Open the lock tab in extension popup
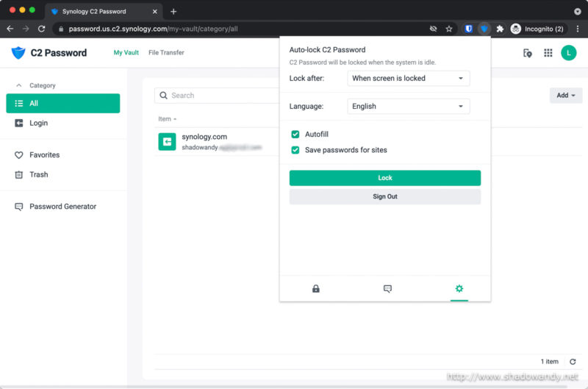The height and width of the screenshot is (389, 588). tap(315, 289)
